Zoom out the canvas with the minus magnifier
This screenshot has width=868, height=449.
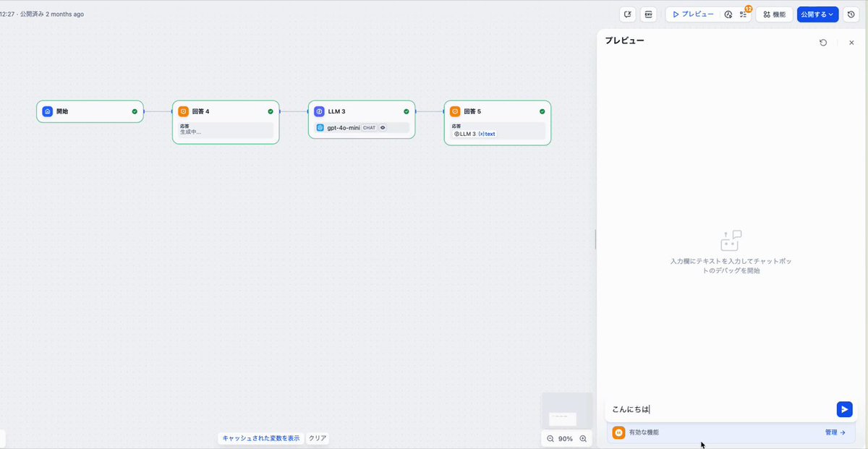click(550, 439)
